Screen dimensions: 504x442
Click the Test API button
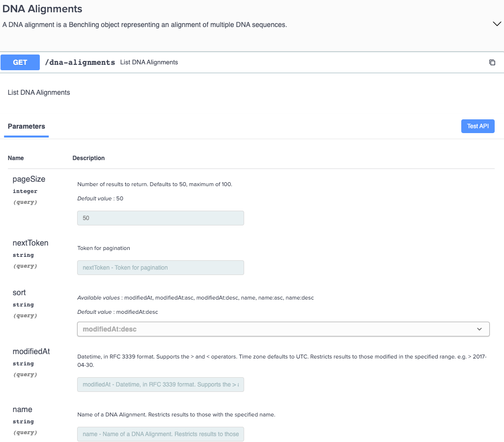(x=477, y=126)
